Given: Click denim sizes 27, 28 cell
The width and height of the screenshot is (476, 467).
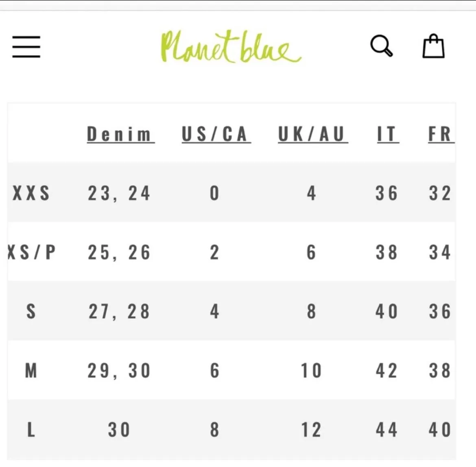Looking at the screenshot, I should point(119,312).
